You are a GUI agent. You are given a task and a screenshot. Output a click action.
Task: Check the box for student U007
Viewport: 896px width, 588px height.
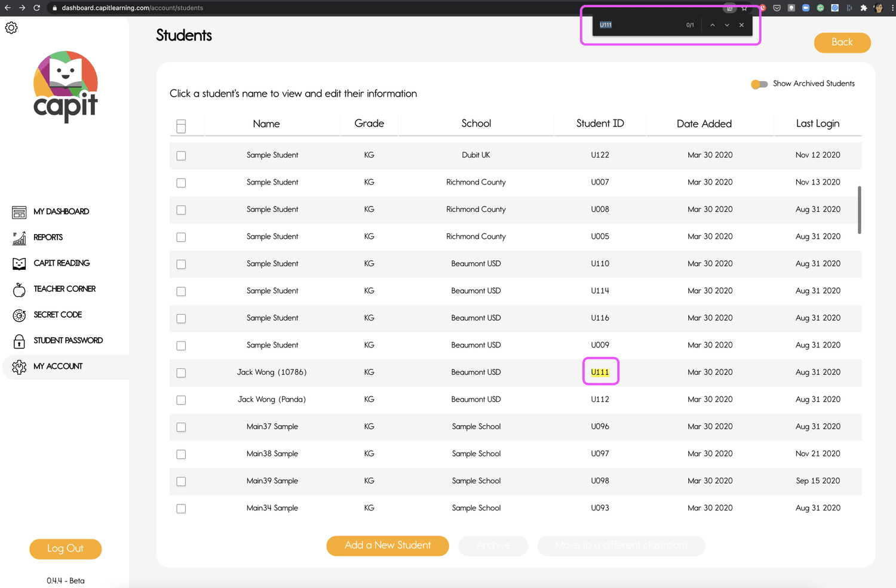181,183
